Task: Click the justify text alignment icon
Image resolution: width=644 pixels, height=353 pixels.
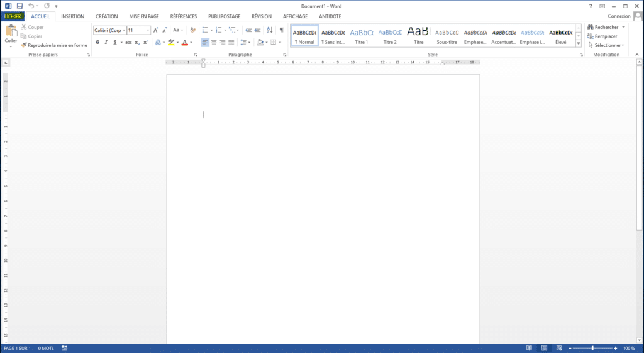Action: click(231, 43)
